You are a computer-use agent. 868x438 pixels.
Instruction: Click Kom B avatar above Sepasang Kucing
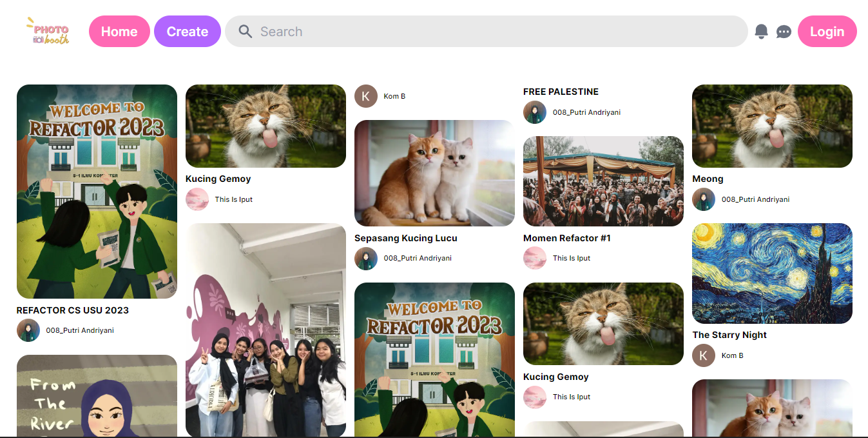click(366, 96)
